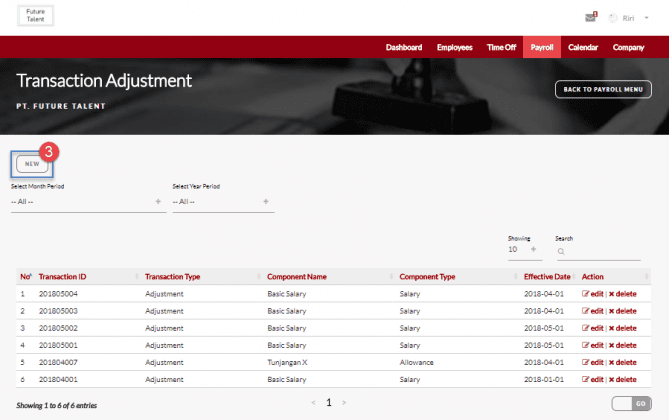Click the NEW button
669x420 pixels.
click(x=32, y=163)
